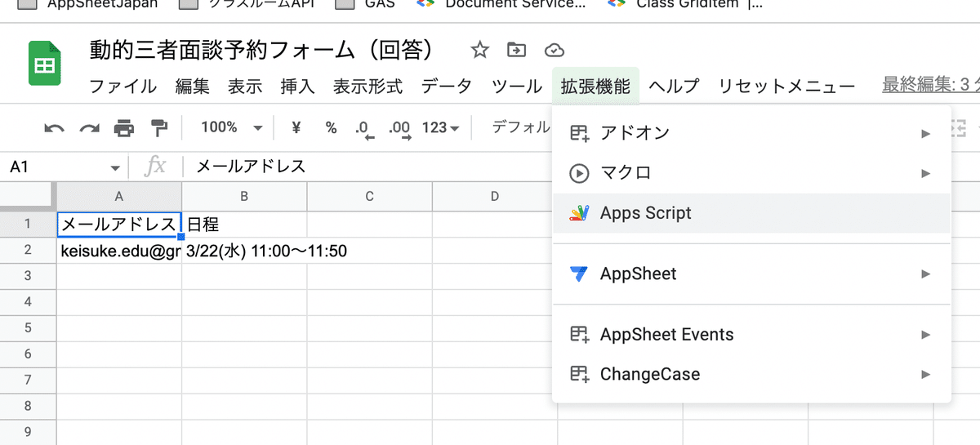The image size is (980, 445).
Task: Select the paint format roller icon
Action: (158, 128)
